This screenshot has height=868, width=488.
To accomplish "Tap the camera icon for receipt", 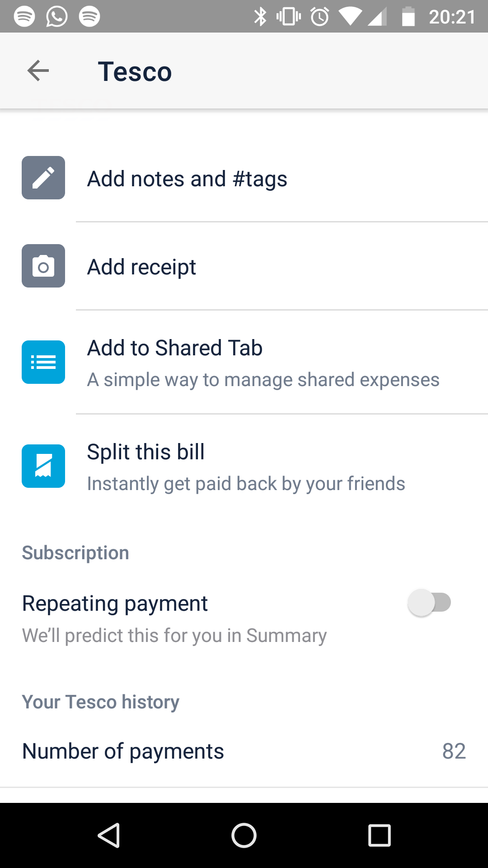I will click(43, 266).
